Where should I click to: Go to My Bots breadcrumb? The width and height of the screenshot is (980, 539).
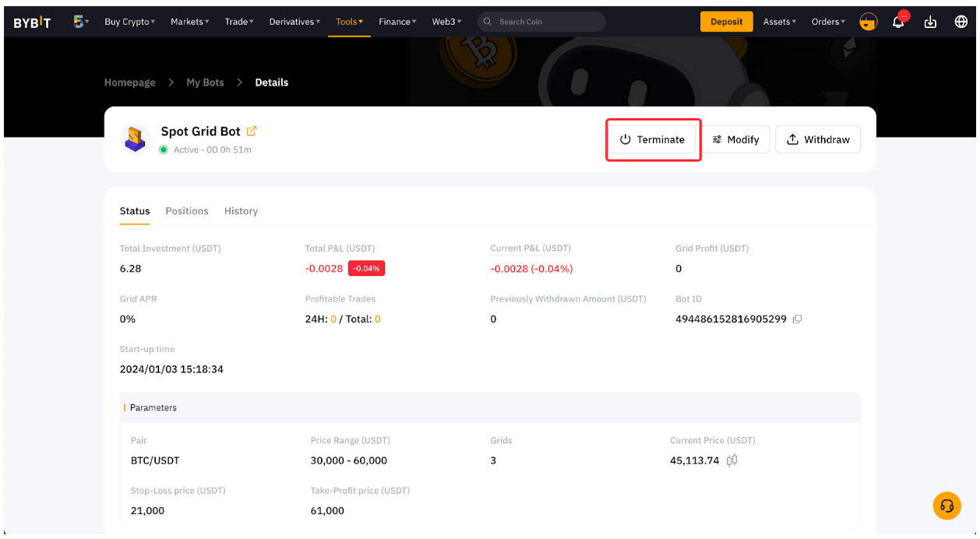click(205, 83)
